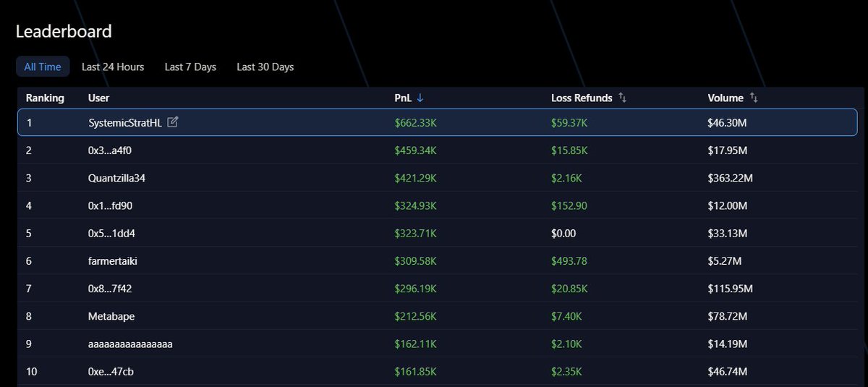Screen dimensions: 868x387
Task: Open user farmertaiki
Action: (113, 261)
